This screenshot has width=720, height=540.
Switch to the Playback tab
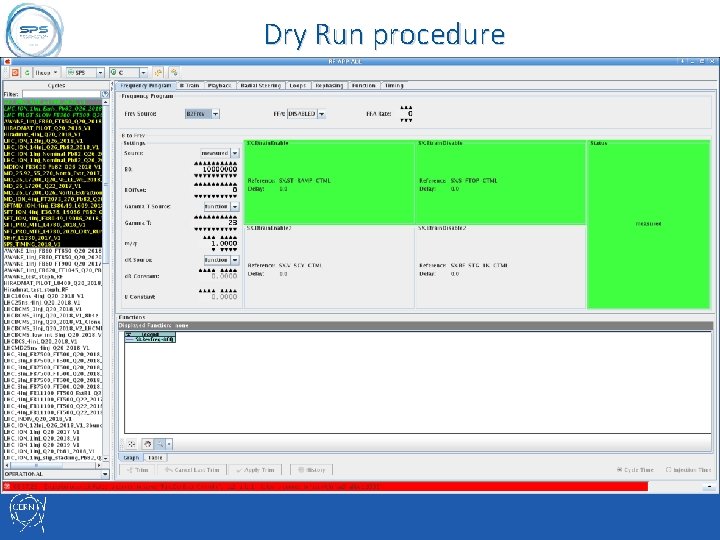click(x=219, y=85)
